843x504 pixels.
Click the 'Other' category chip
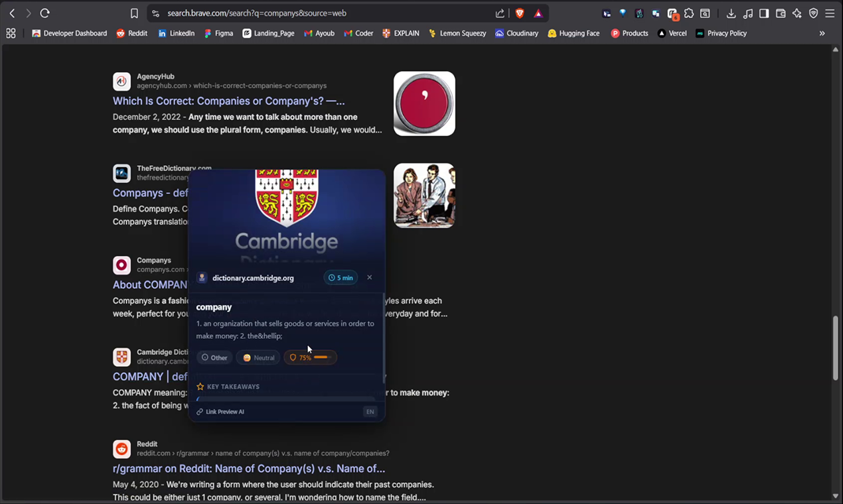click(x=214, y=357)
